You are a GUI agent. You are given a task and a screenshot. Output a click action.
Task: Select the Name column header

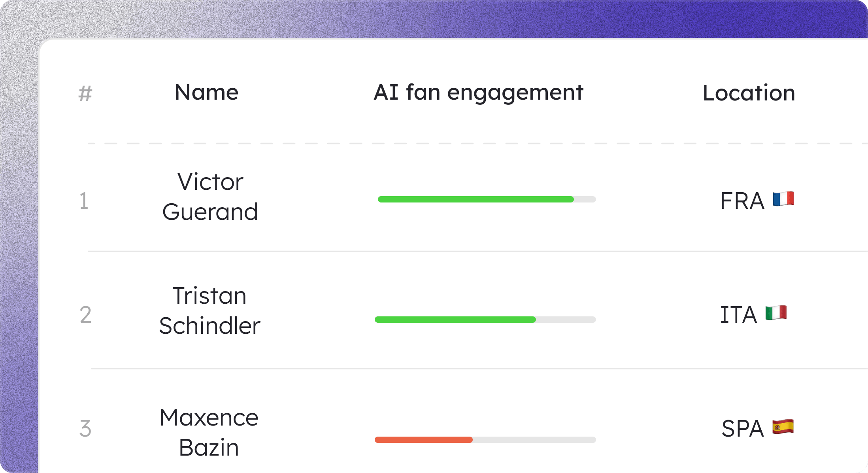pos(207,93)
